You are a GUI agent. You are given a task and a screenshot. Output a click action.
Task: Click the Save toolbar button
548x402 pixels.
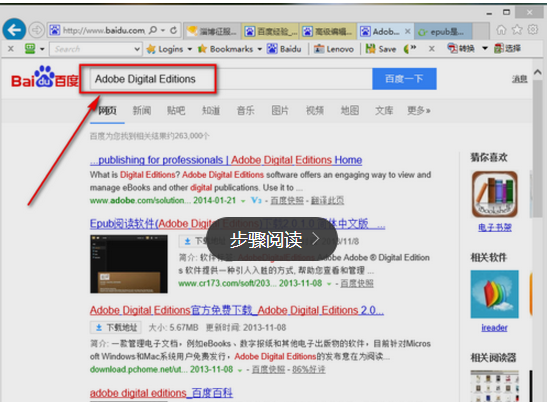coord(381,49)
